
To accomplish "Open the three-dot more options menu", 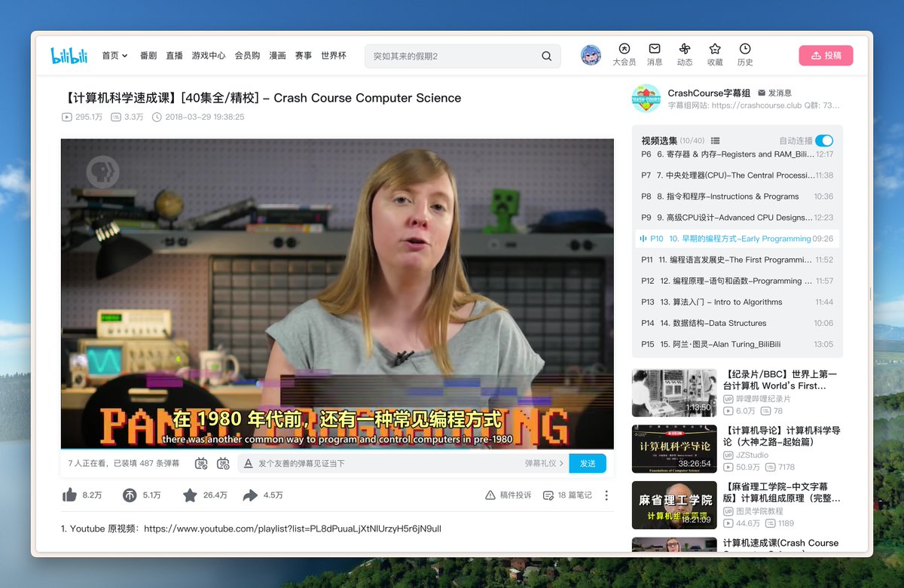I will (606, 495).
